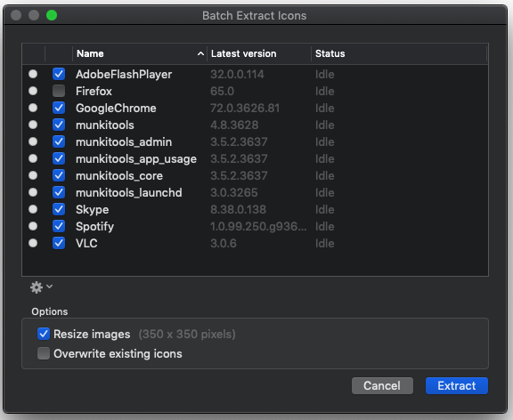The width and height of the screenshot is (513, 420).
Task: Sort by the Name column header
Action: (x=140, y=53)
